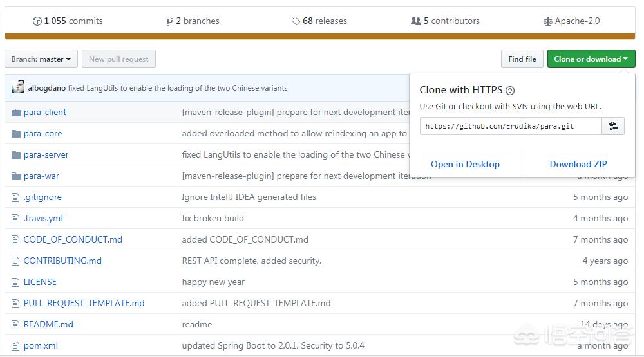Click the CONTRIBUTING.md file icon
Screen dimensions: 644x357
coord(15,261)
